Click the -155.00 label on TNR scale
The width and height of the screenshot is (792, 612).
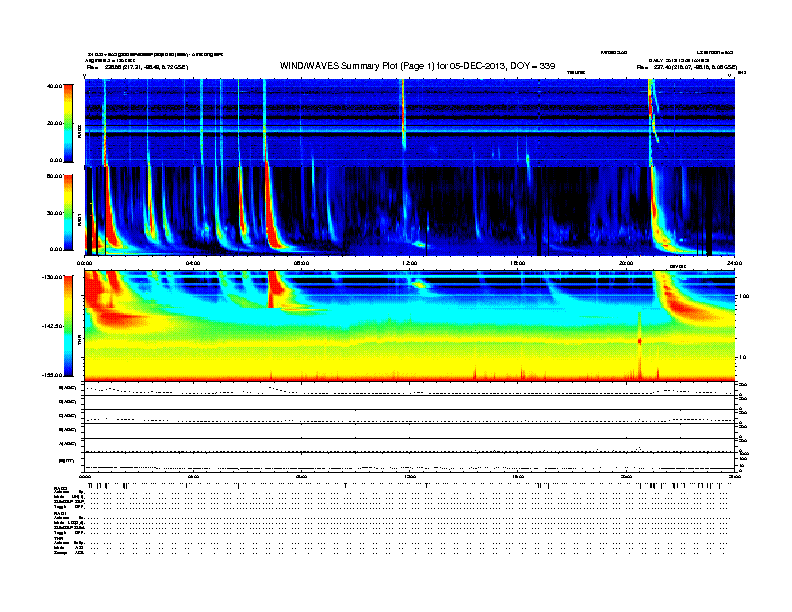(52, 375)
